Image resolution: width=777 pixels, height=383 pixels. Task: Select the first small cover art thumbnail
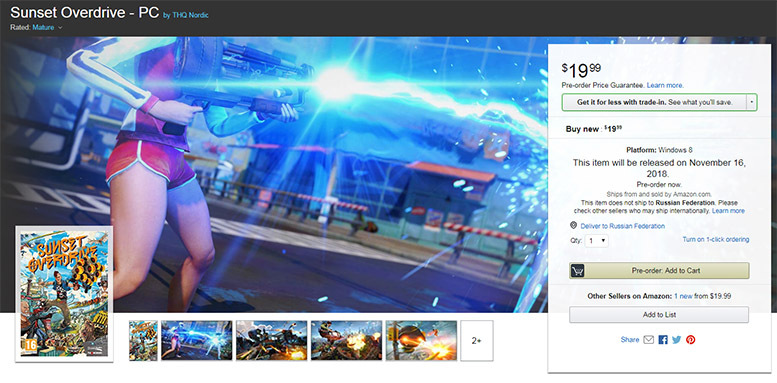pyautogui.click(x=143, y=340)
